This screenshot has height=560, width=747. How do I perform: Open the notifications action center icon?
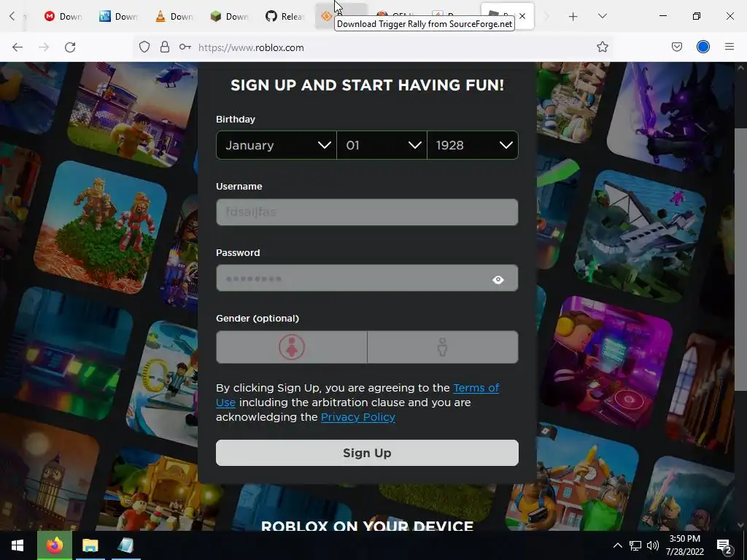(x=724, y=545)
